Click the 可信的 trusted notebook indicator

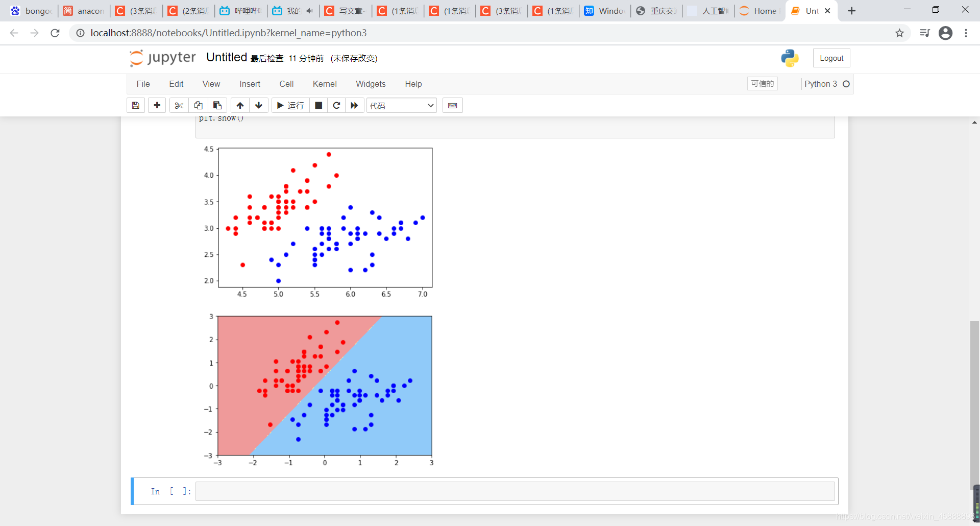pos(763,84)
